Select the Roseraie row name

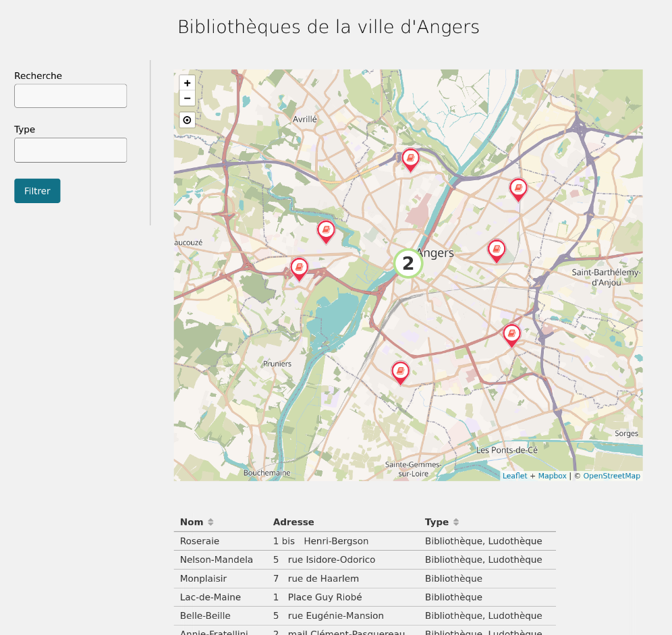click(199, 541)
